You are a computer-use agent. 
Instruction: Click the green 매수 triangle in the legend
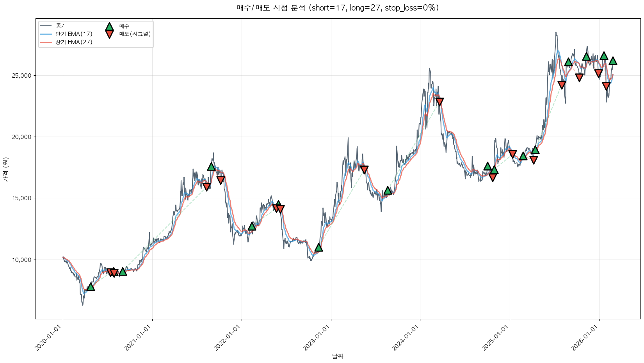coord(109,27)
